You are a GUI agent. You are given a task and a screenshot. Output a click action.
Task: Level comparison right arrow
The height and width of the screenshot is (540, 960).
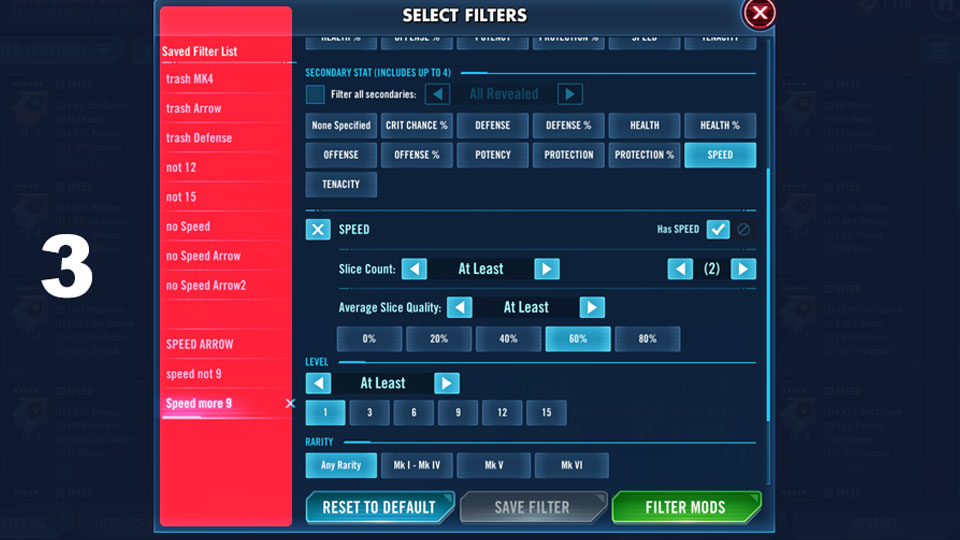click(447, 383)
